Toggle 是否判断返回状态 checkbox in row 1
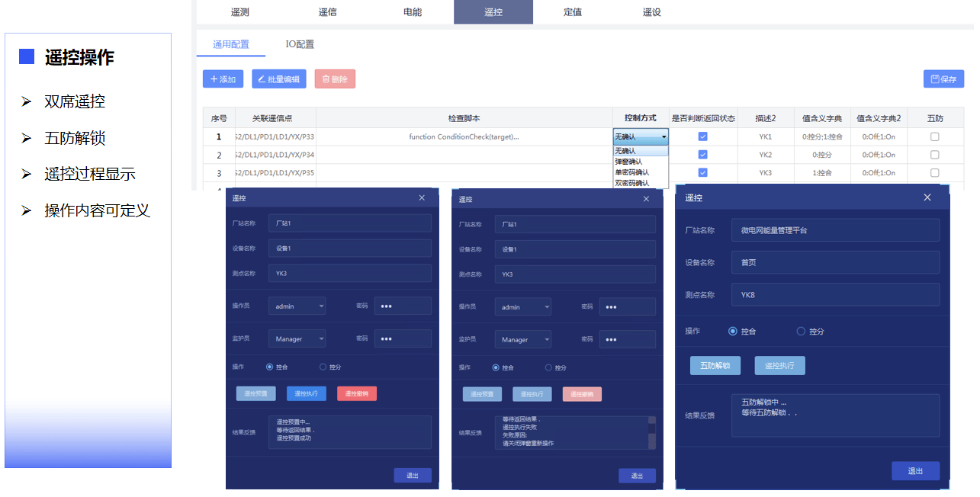Image resolution: width=980 pixels, height=497 pixels. (x=702, y=136)
